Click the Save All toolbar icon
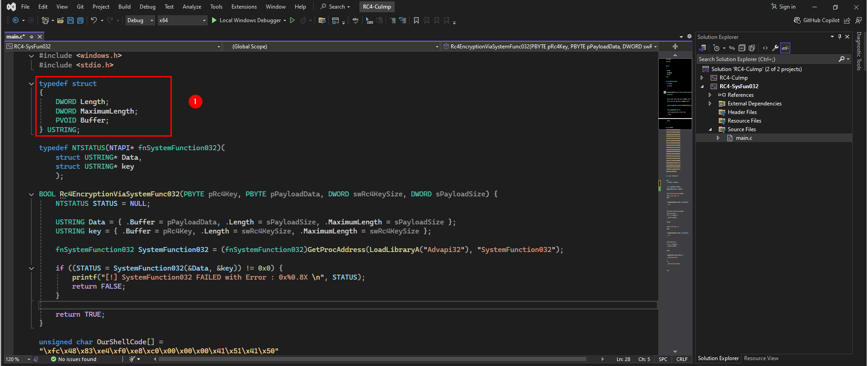 (x=80, y=20)
